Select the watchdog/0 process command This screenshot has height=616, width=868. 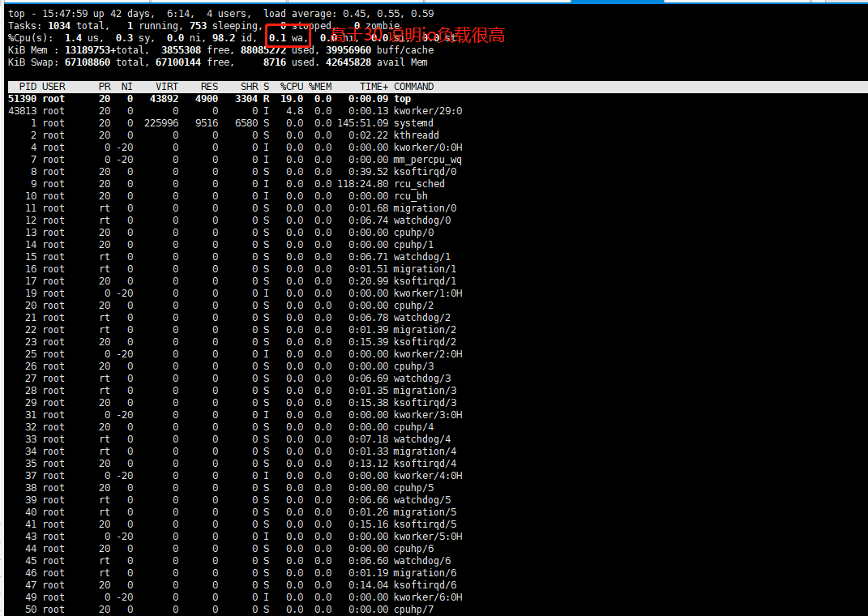coord(422,220)
